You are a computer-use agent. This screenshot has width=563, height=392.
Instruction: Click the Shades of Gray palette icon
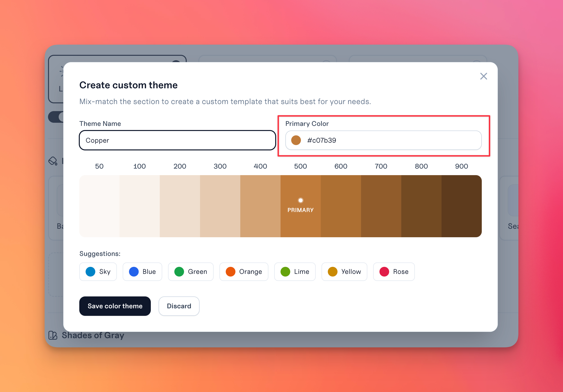pos(53,335)
